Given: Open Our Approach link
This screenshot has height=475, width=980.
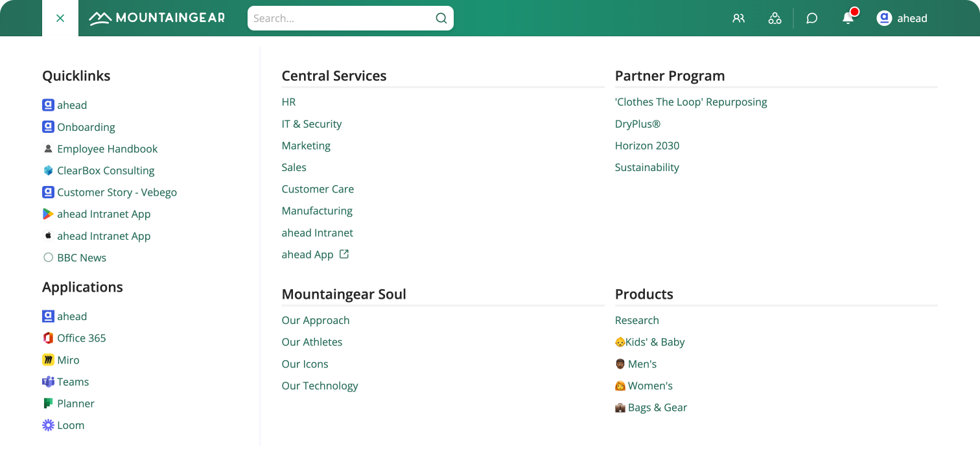Looking at the screenshot, I should coord(316,320).
